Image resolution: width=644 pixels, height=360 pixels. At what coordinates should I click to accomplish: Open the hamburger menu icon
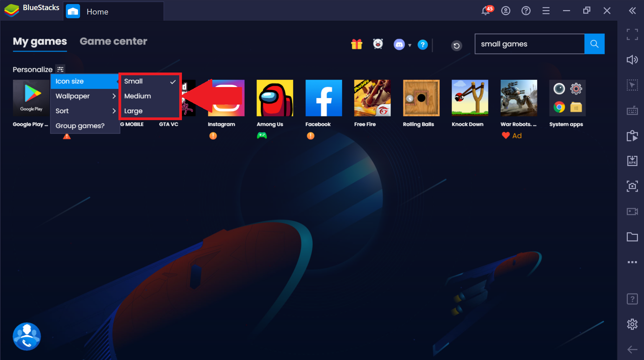coord(546,11)
